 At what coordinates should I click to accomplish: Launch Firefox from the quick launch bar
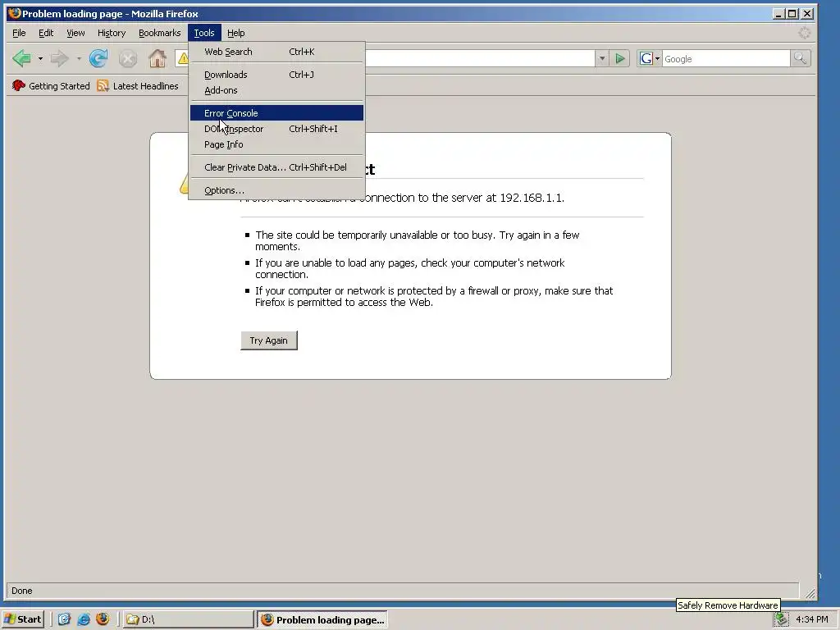103,619
